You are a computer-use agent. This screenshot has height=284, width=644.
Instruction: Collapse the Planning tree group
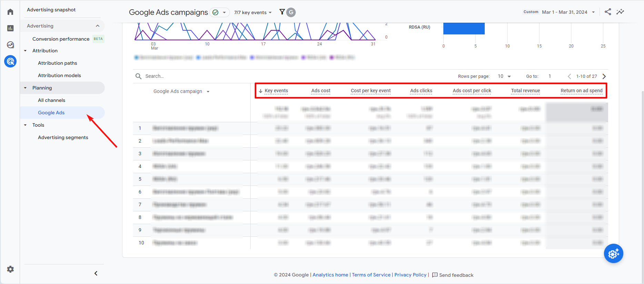click(x=25, y=88)
